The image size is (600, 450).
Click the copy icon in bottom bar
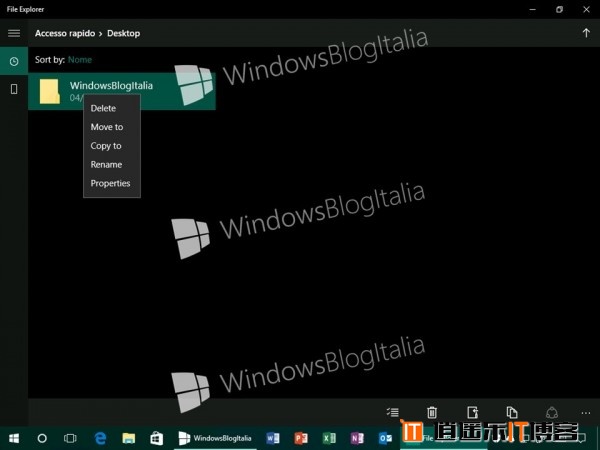512,412
